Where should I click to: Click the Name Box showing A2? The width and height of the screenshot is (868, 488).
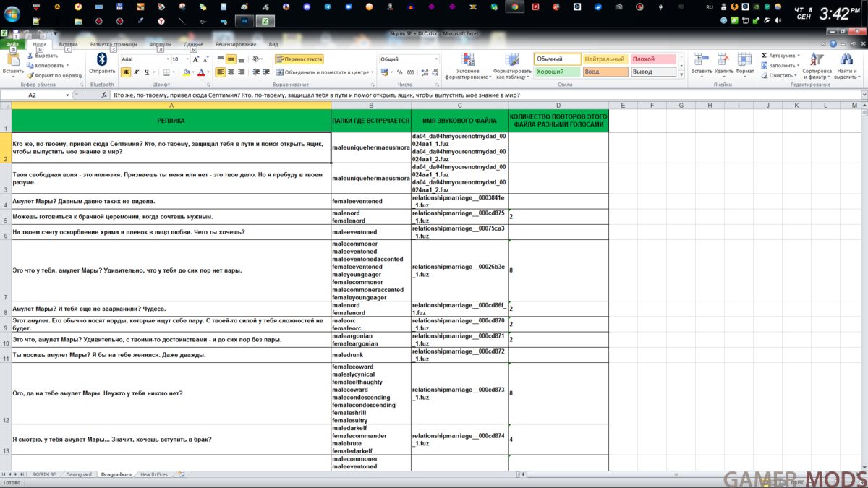32,95
